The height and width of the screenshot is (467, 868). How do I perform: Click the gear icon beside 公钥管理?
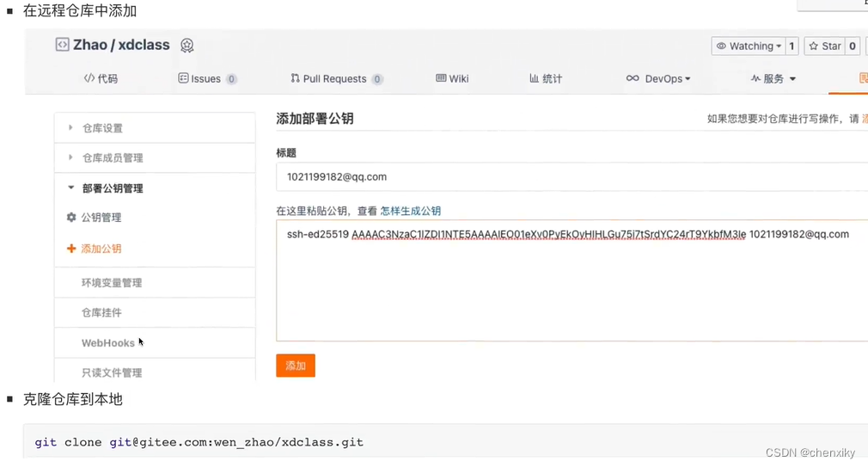click(x=71, y=218)
